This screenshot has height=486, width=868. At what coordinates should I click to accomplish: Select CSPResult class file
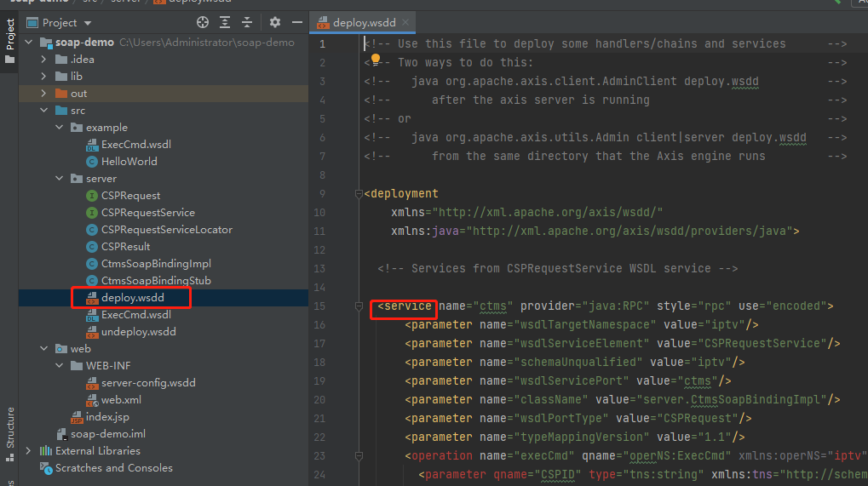pos(126,247)
